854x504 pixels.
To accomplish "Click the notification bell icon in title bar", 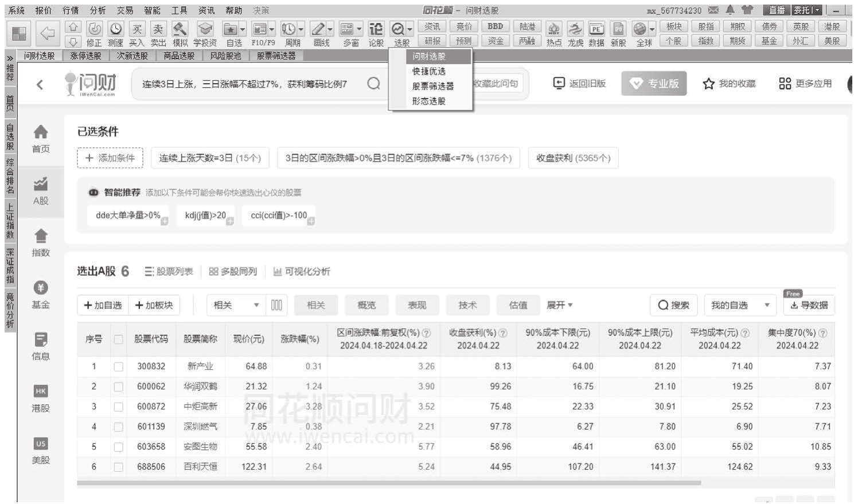I will [730, 10].
